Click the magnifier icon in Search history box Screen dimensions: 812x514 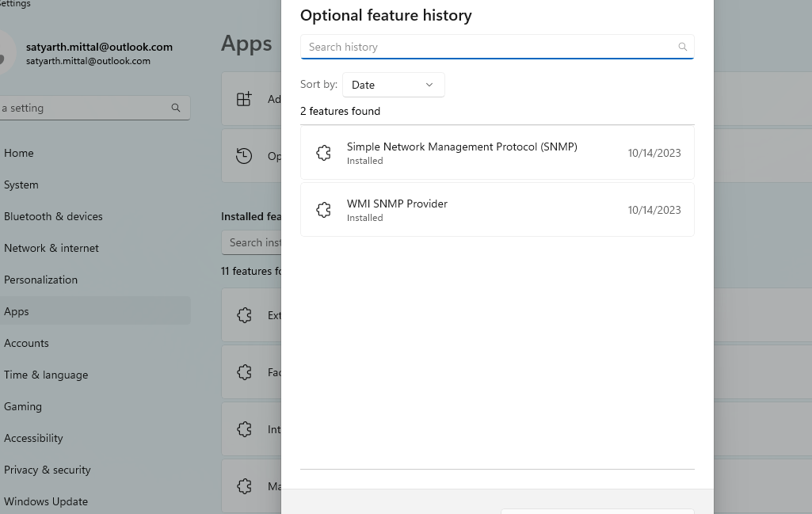point(682,47)
